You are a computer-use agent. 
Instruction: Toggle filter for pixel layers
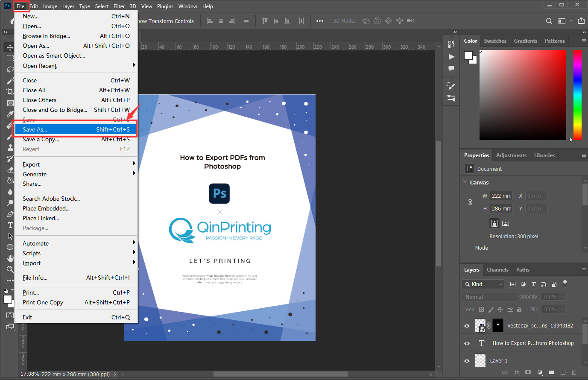513,284
